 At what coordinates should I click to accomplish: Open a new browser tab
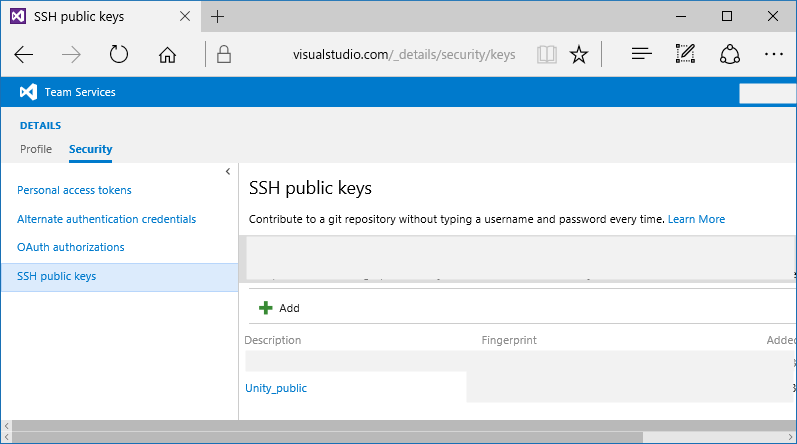click(x=218, y=17)
